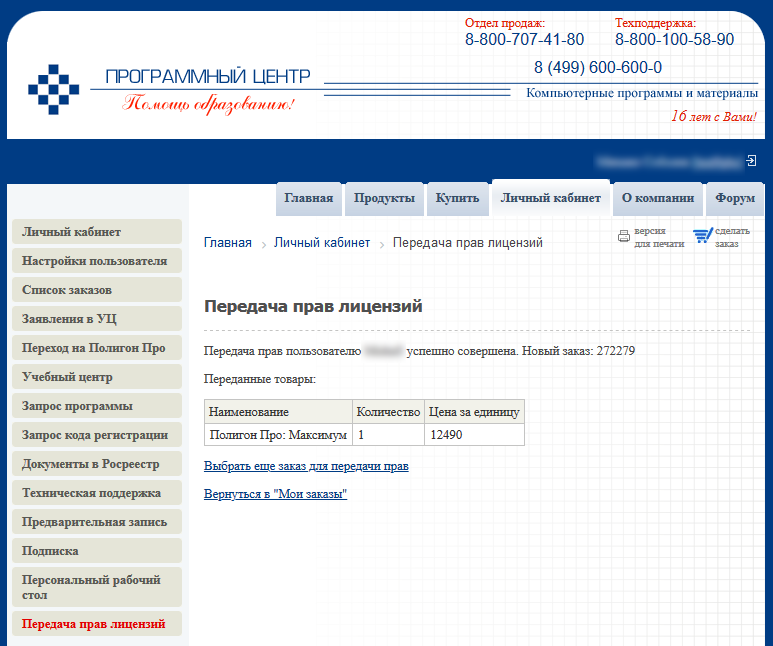The image size is (773, 646).
Task: Click the 'Помощь образованию!' slogan
Action: 209,105
